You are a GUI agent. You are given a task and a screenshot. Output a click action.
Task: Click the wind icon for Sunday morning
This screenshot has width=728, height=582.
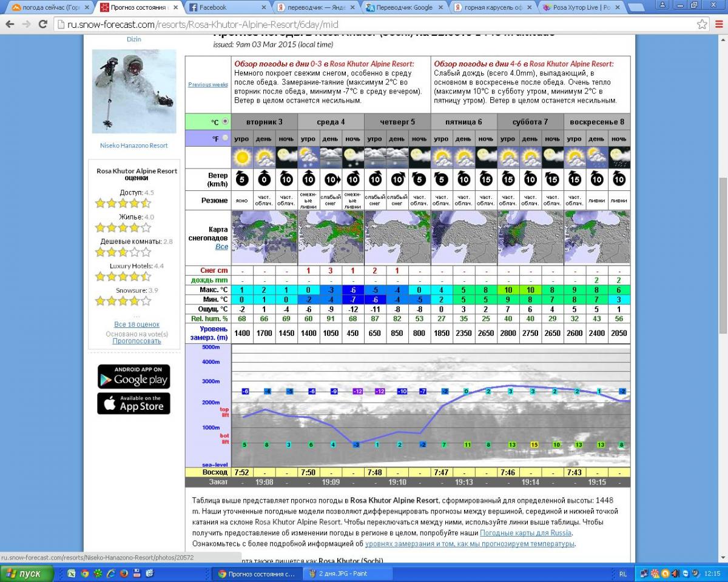pos(575,179)
